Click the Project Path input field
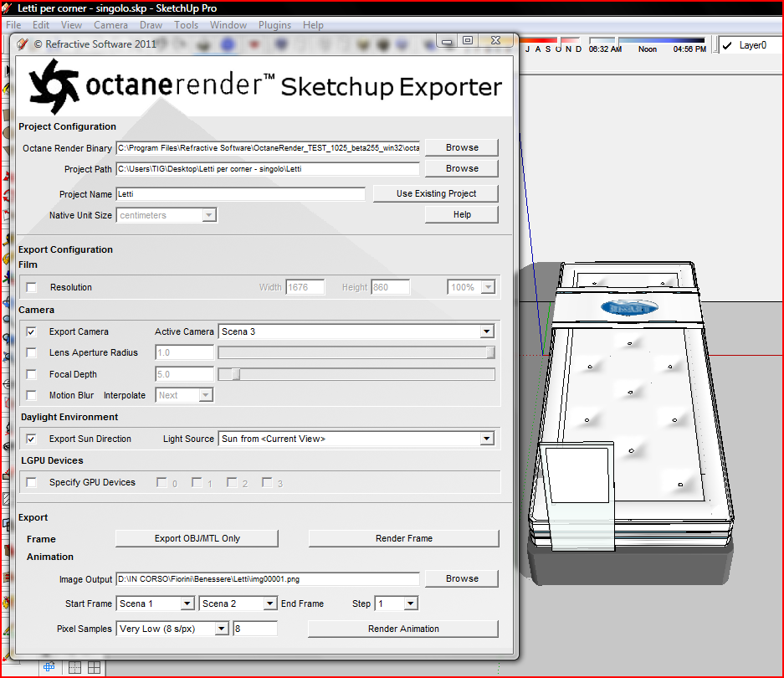This screenshot has width=784, height=678. tap(268, 169)
